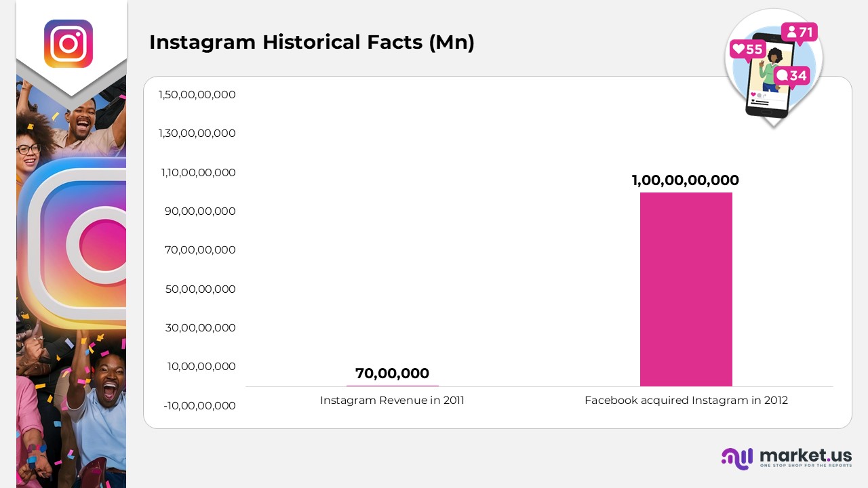Click the 70,00,000 data label

[392, 373]
